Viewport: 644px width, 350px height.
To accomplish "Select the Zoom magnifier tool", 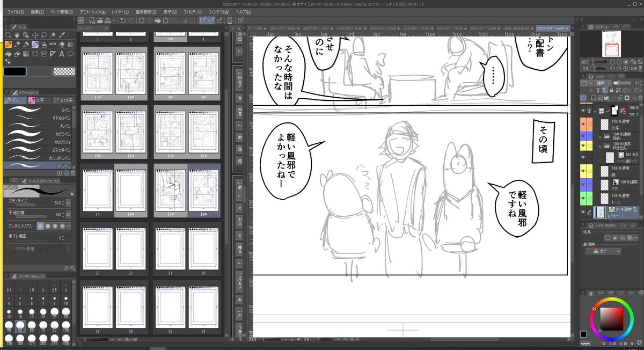I will point(8,35).
